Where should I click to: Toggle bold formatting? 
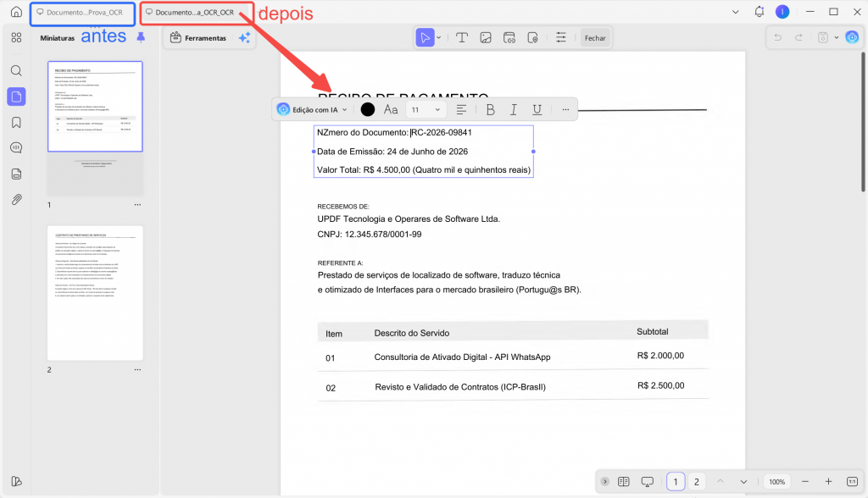coord(490,109)
